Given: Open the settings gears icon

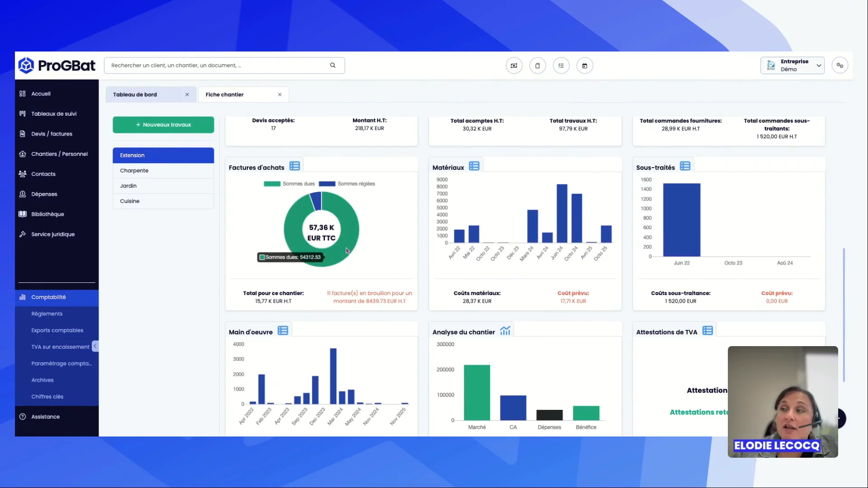Looking at the screenshot, I should 840,66.
